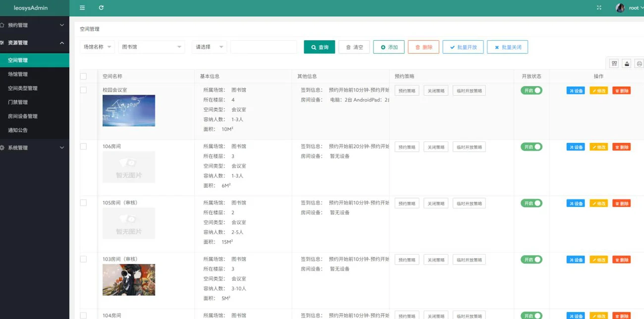Click the 批量关闭 button
The width and height of the screenshot is (644, 319).
point(508,47)
